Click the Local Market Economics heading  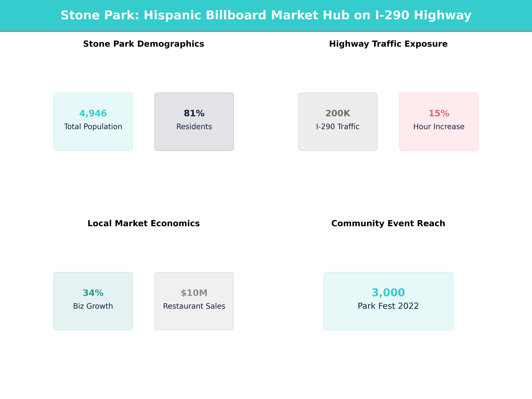pyautogui.click(x=143, y=223)
